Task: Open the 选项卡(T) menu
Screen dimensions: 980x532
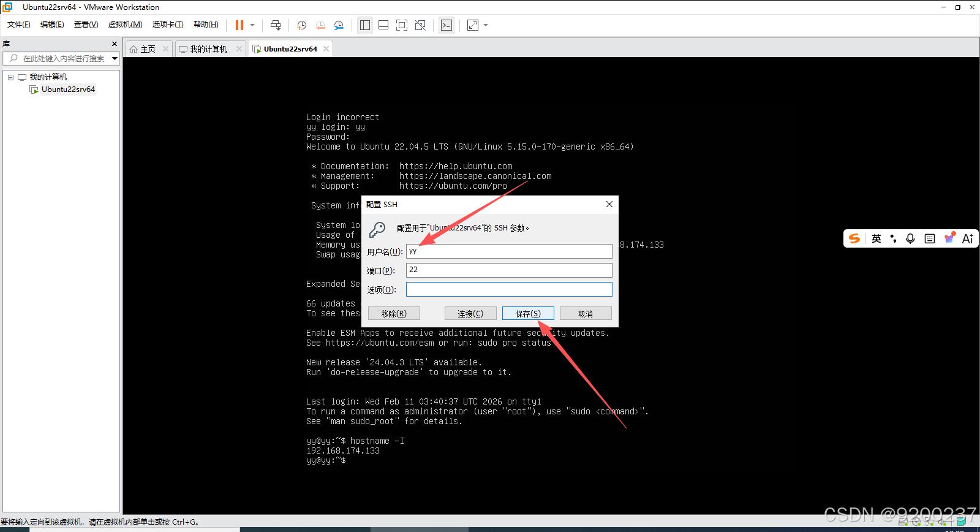Action: tap(168, 25)
